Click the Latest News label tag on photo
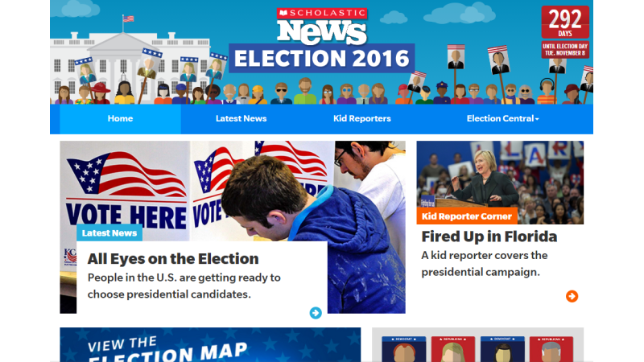 click(109, 233)
